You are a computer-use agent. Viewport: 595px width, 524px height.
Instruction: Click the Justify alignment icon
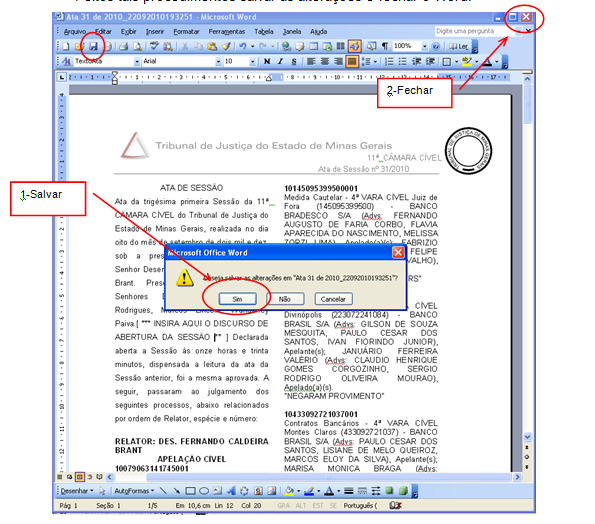tap(351, 61)
